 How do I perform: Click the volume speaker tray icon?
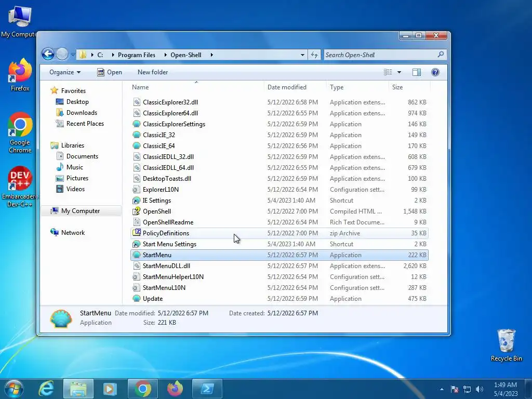pyautogui.click(x=479, y=389)
